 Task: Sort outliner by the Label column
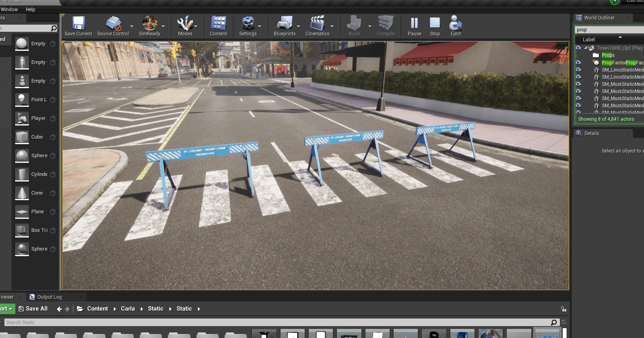coord(588,40)
